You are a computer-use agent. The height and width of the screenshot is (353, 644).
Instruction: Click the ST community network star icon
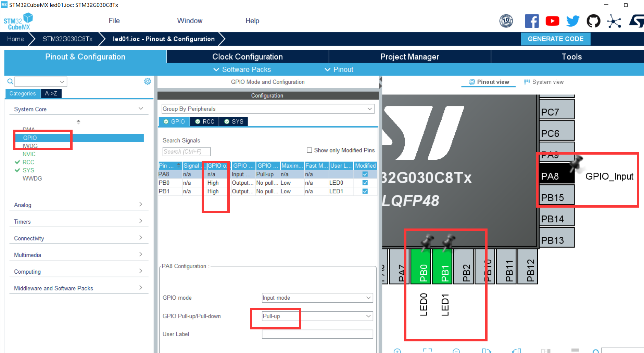(x=614, y=22)
